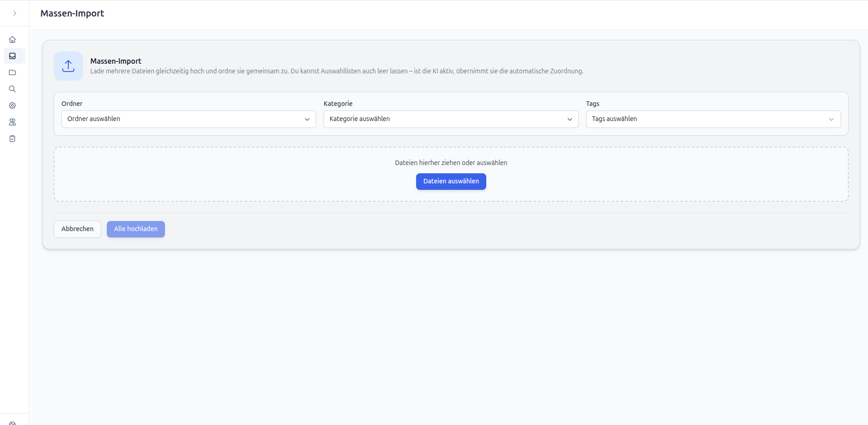Open the search magnifier icon in sidebar
This screenshot has height=425, width=868.
click(12, 89)
